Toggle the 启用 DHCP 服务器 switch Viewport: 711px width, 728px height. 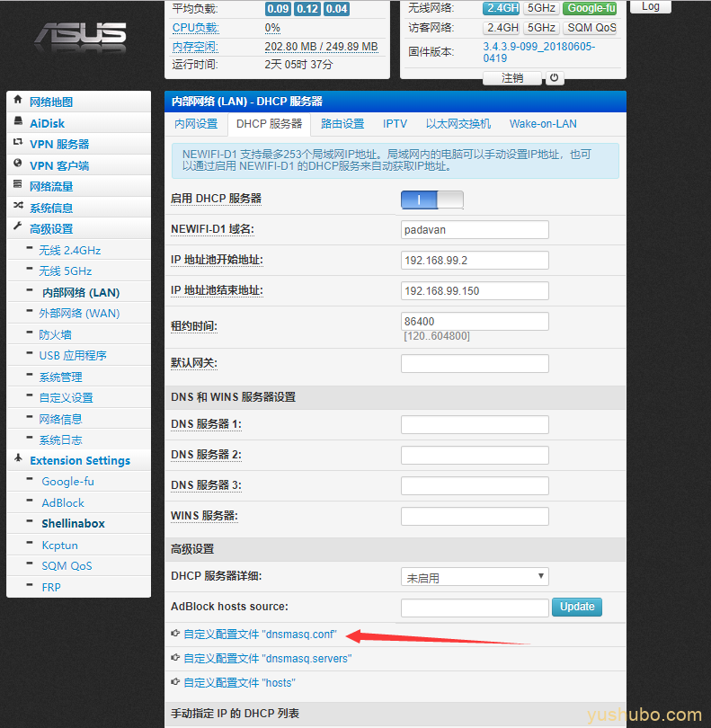coord(432,200)
